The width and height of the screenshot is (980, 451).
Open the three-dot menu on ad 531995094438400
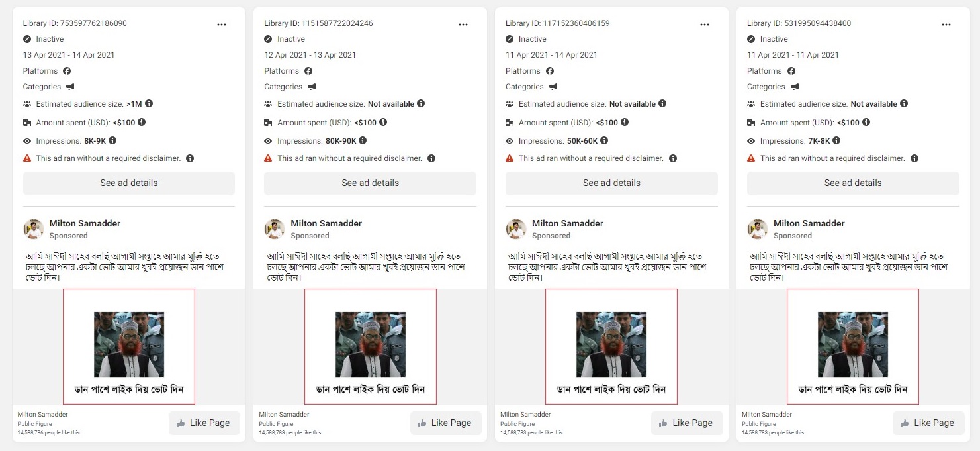[x=946, y=24]
